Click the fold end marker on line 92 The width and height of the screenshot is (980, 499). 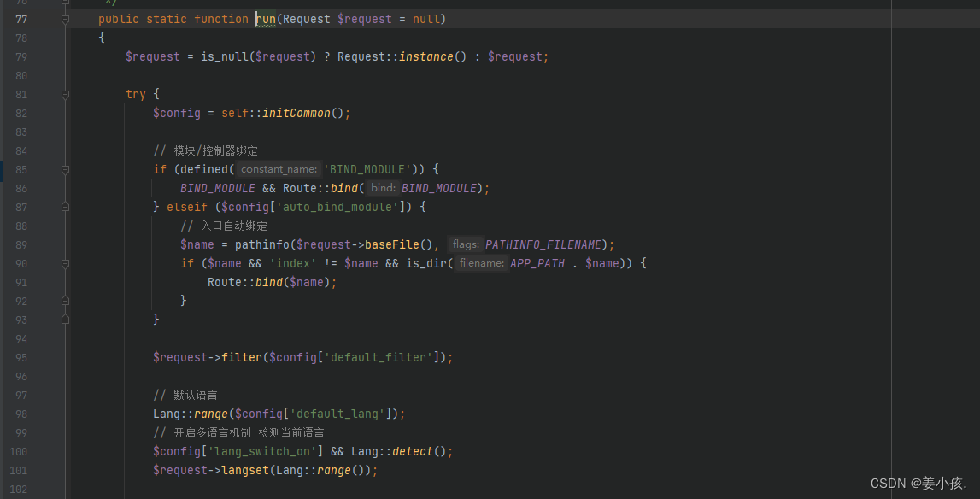pyautogui.click(x=65, y=301)
